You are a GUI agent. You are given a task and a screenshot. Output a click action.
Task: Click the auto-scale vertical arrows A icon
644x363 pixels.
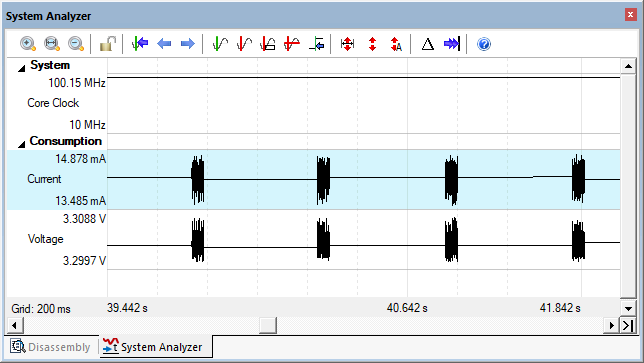(396, 44)
